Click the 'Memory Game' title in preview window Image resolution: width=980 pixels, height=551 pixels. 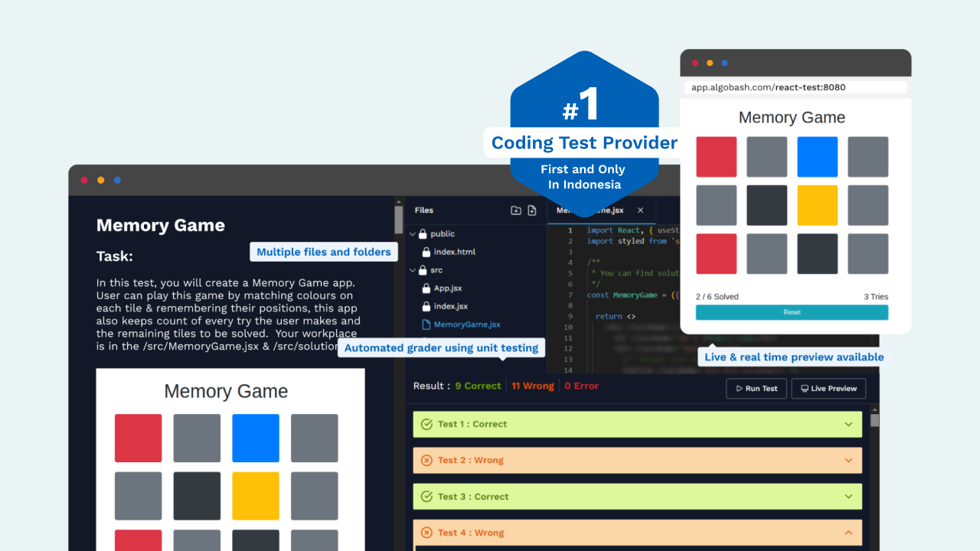pyautogui.click(x=792, y=118)
